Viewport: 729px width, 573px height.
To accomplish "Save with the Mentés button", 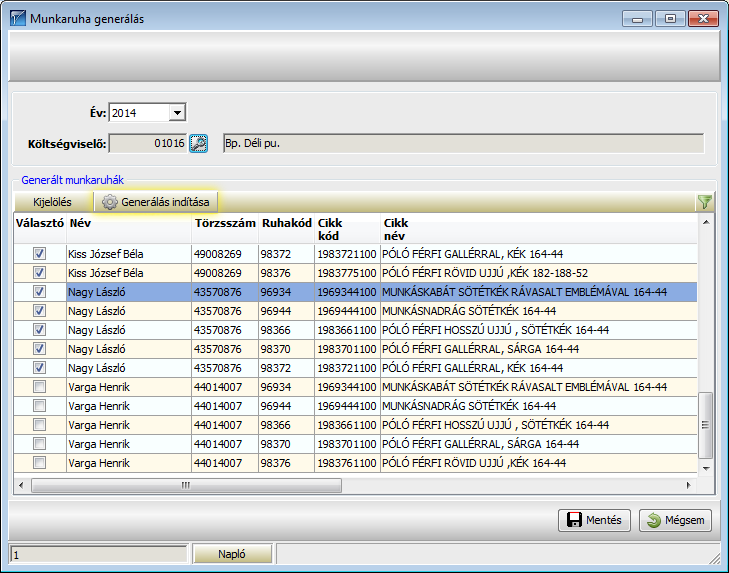I will [594, 520].
